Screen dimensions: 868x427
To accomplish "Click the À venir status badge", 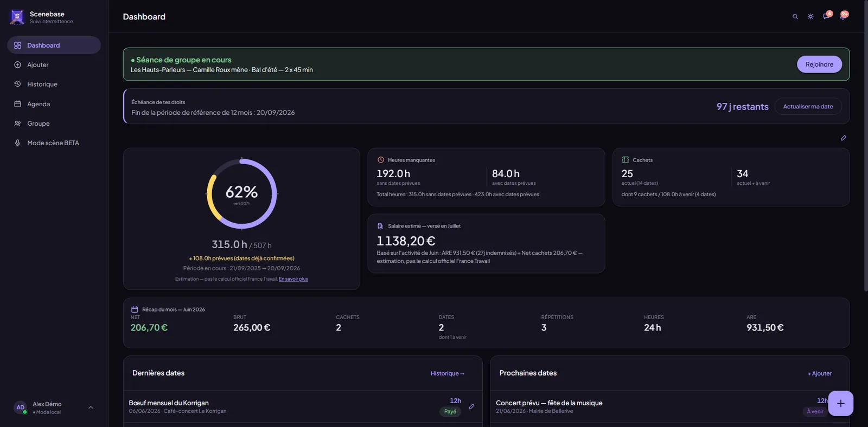I will point(815,411).
